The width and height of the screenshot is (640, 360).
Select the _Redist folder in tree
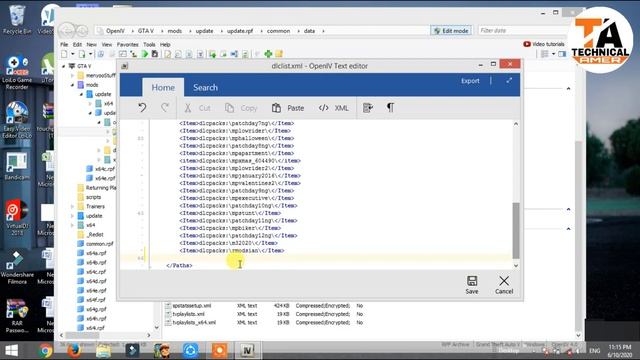click(x=95, y=235)
